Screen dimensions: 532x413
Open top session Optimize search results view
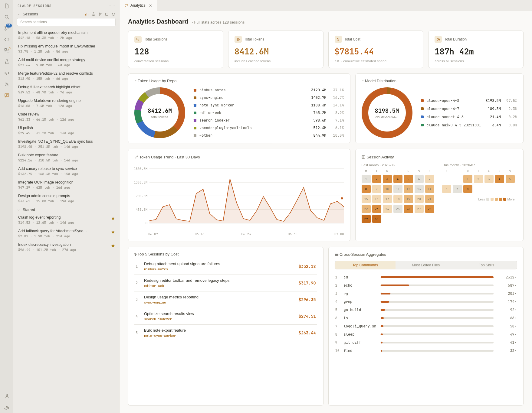point(226,316)
